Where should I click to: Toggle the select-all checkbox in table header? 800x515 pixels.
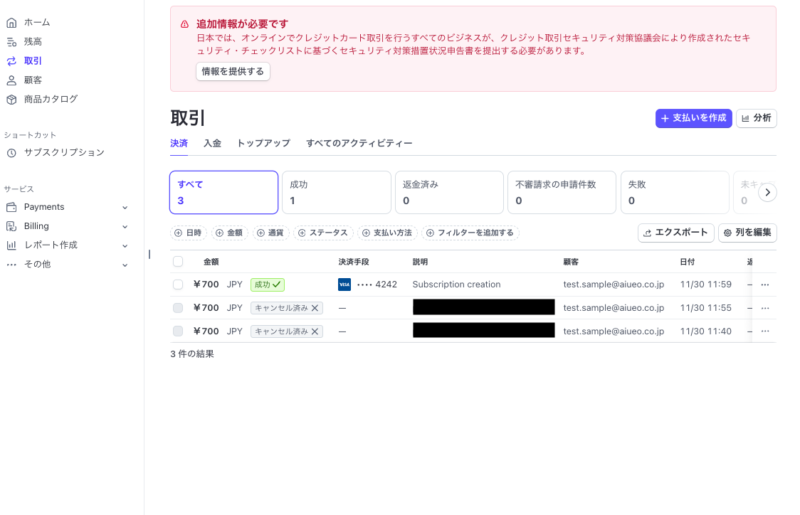[178, 262]
